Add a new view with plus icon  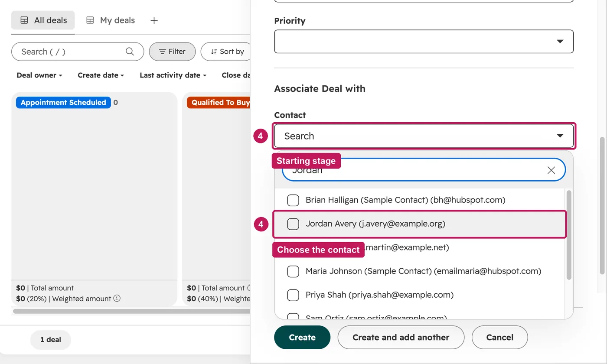pyautogui.click(x=154, y=20)
